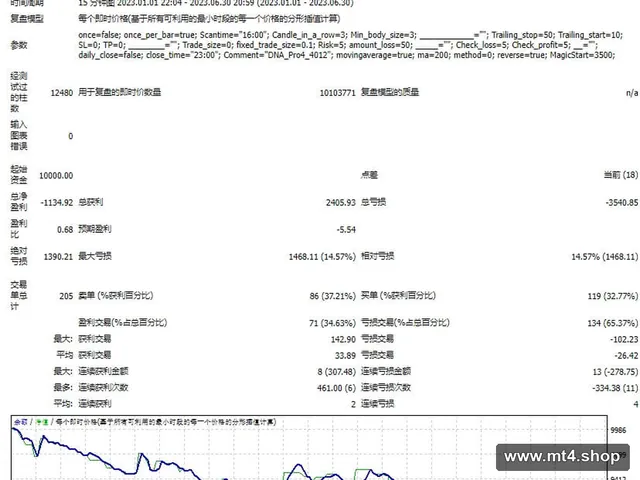Click the value -334.38 (11)
The width and height of the screenshot is (640, 480).
tap(615, 388)
